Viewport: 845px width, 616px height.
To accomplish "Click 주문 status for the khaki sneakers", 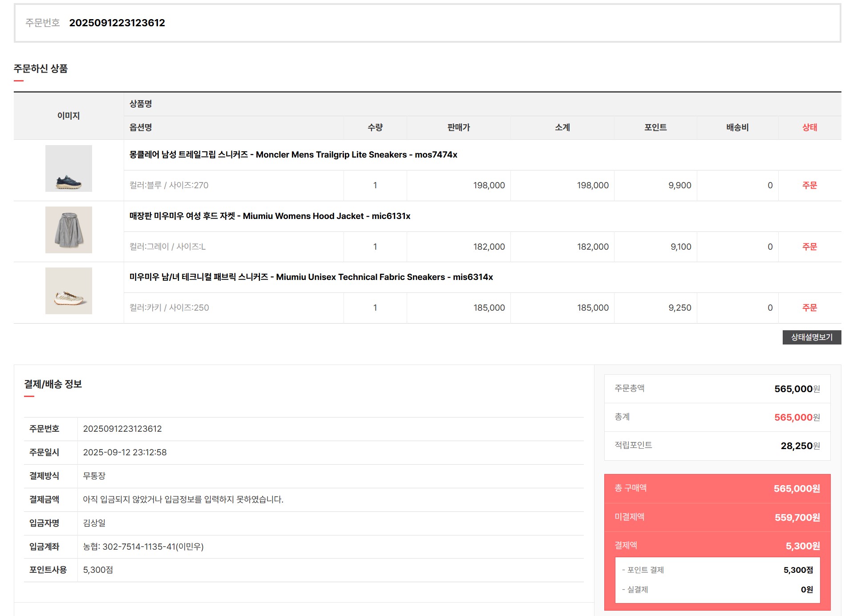I will point(809,308).
